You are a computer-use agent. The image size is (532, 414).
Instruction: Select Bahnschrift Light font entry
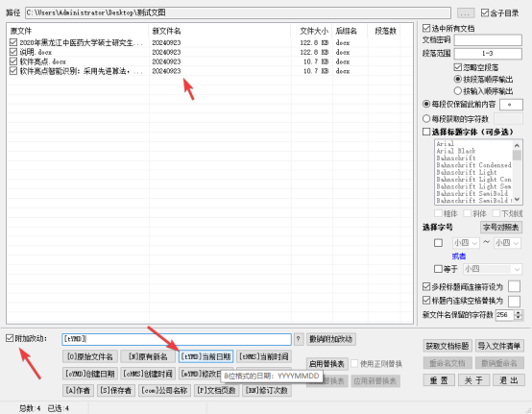[x=466, y=172]
